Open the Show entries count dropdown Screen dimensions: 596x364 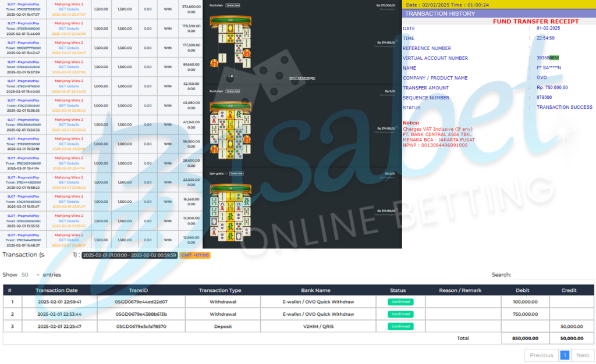(30, 274)
